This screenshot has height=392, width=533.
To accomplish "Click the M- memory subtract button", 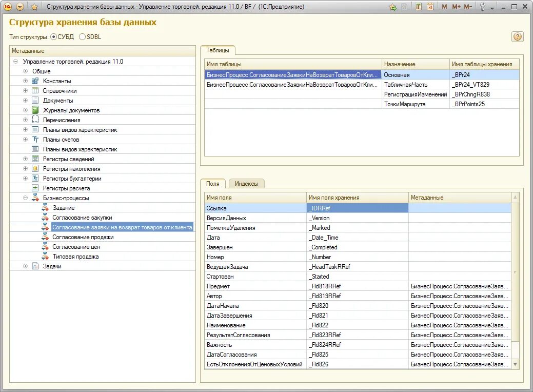I will pos(468,7).
